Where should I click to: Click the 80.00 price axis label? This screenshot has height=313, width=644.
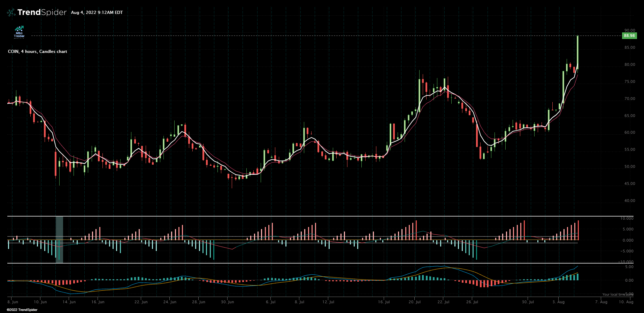coord(630,64)
